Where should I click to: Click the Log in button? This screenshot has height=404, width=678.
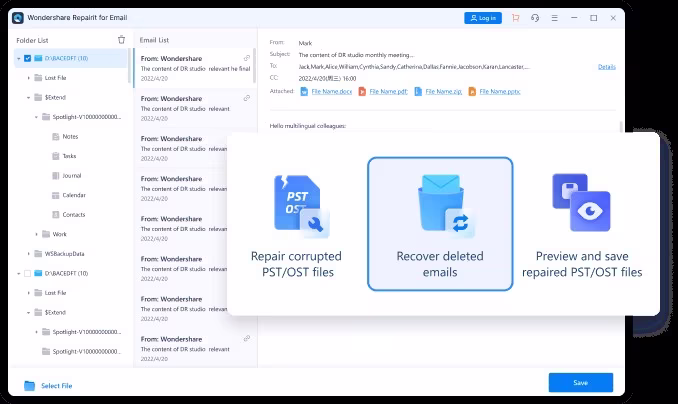(483, 18)
